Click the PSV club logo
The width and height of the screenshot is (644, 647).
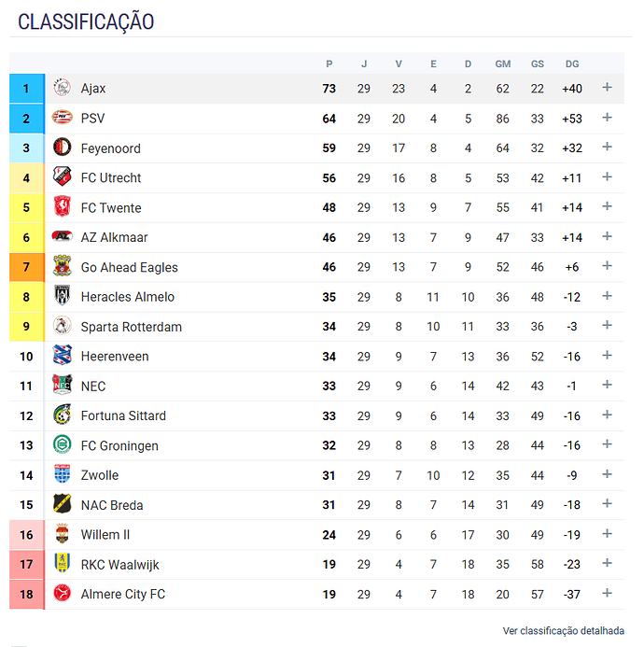click(x=63, y=118)
